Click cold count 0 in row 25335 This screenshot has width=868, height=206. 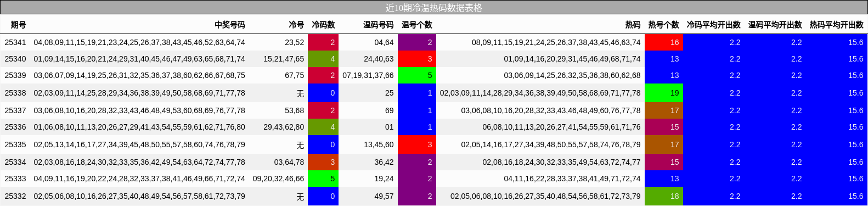pyautogui.click(x=323, y=144)
